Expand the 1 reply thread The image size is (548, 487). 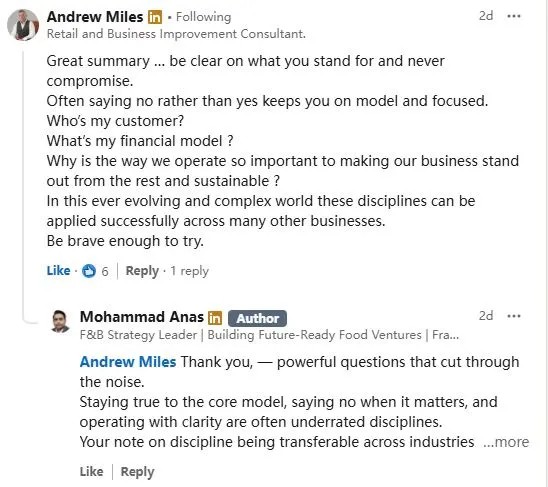(189, 271)
